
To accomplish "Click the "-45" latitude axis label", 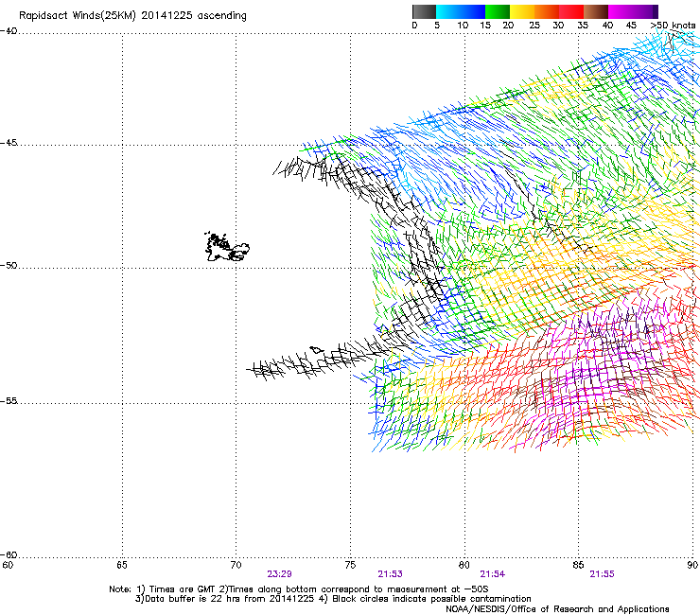I will 9,143.
